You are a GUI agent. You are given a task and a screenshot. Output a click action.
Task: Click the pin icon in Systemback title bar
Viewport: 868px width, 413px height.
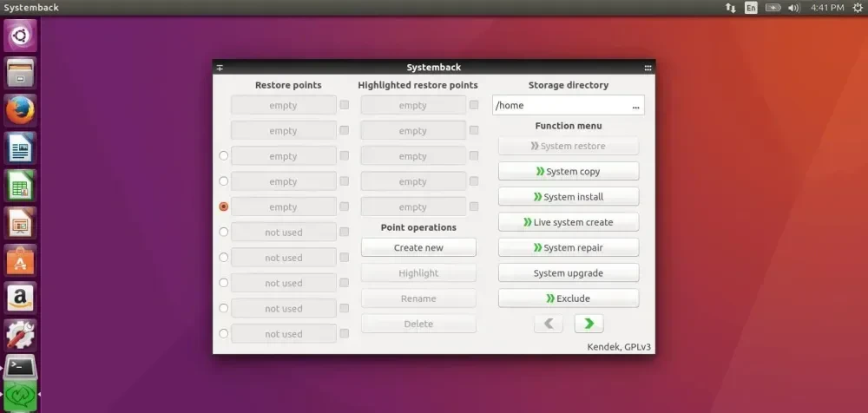(x=220, y=68)
